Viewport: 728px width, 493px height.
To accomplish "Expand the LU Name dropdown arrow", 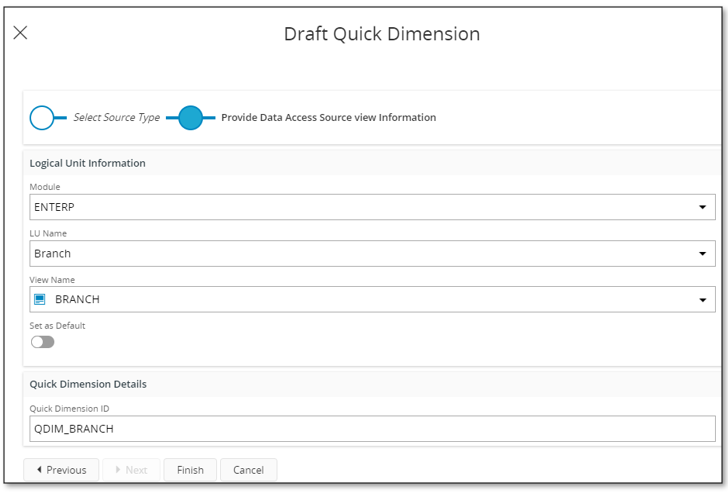I will coord(702,253).
